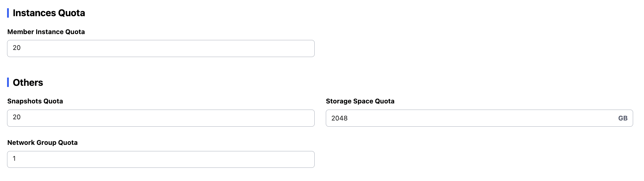The height and width of the screenshot is (181, 644).
Task: Click the 2048 value in Storage Space
Action: click(x=339, y=118)
